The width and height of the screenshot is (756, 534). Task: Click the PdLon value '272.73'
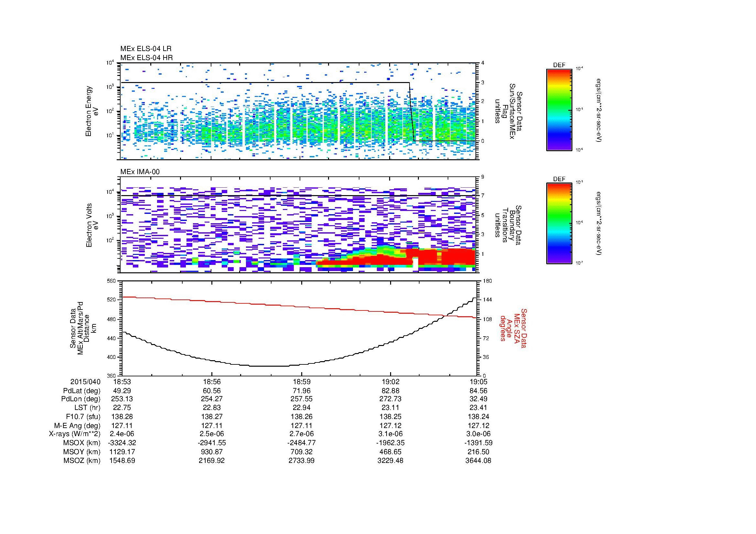390,399
